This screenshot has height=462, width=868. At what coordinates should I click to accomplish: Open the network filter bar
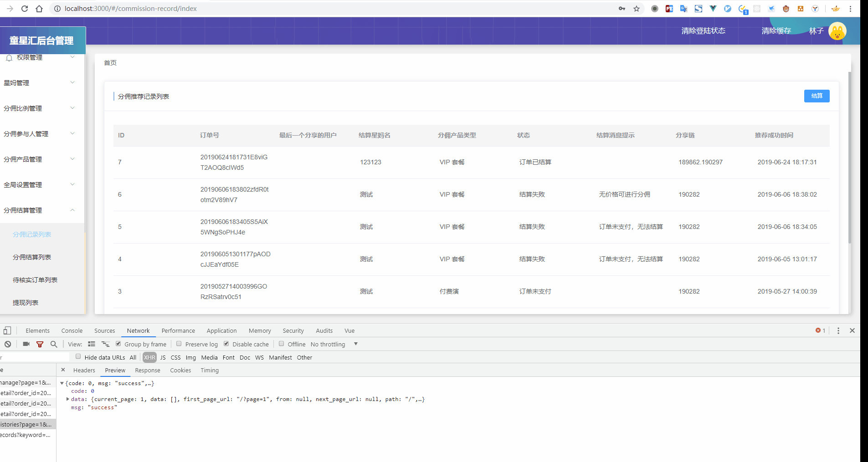click(40, 344)
